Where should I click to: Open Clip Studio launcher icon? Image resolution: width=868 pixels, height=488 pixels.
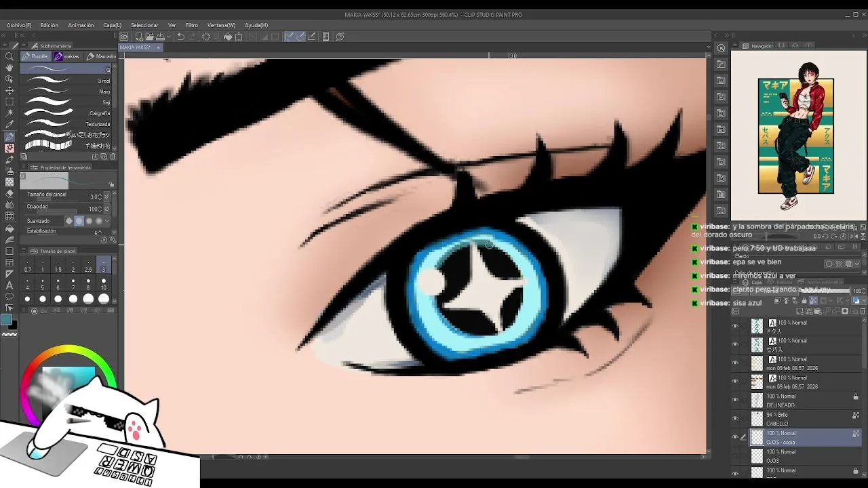124,37
